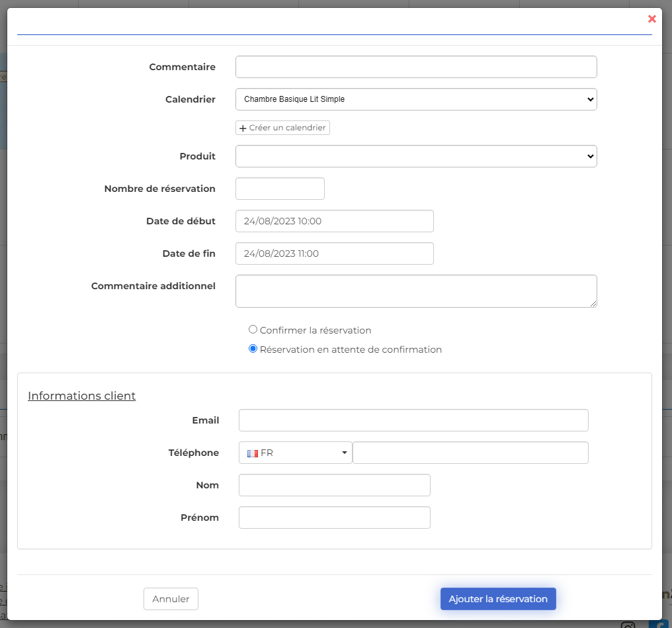The height and width of the screenshot is (628, 672).
Task: Click the Commentaire additionnel label
Action: 153,286
